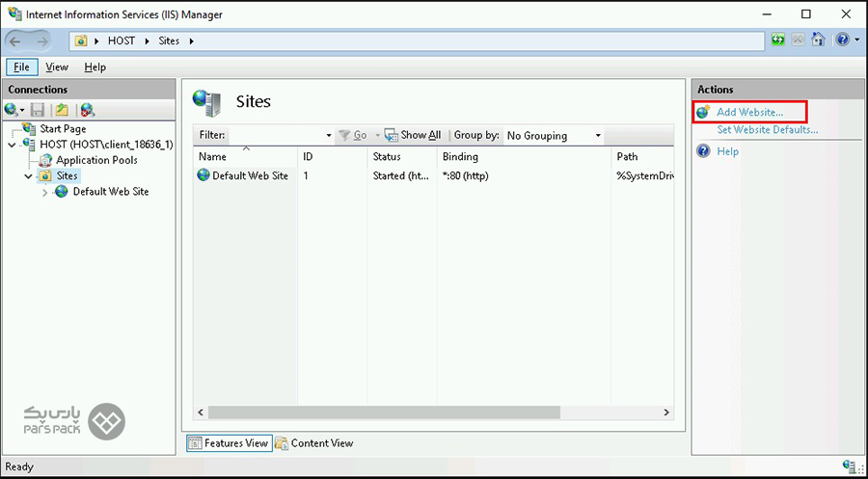The image size is (868, 479).
Task: Switch to Content View tab
Action: click(314, 443)
